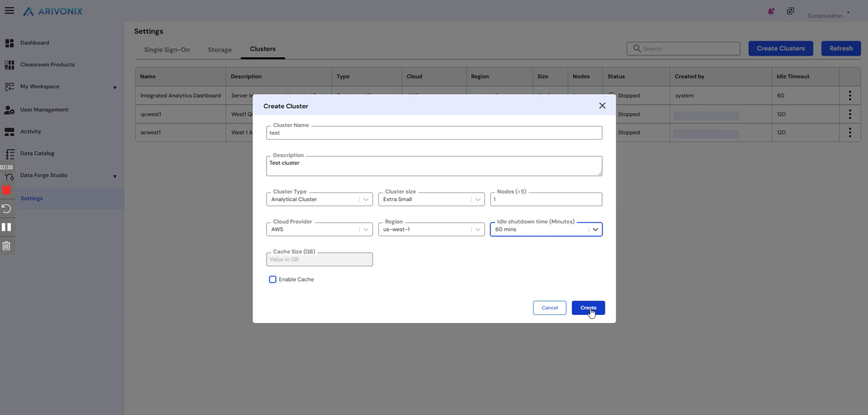Image resolution: width=868 pixels, height=415 pixels.
Task: Click the Dashboard sidebar icon
Action: pyautogui.click(x=10, y=43)
